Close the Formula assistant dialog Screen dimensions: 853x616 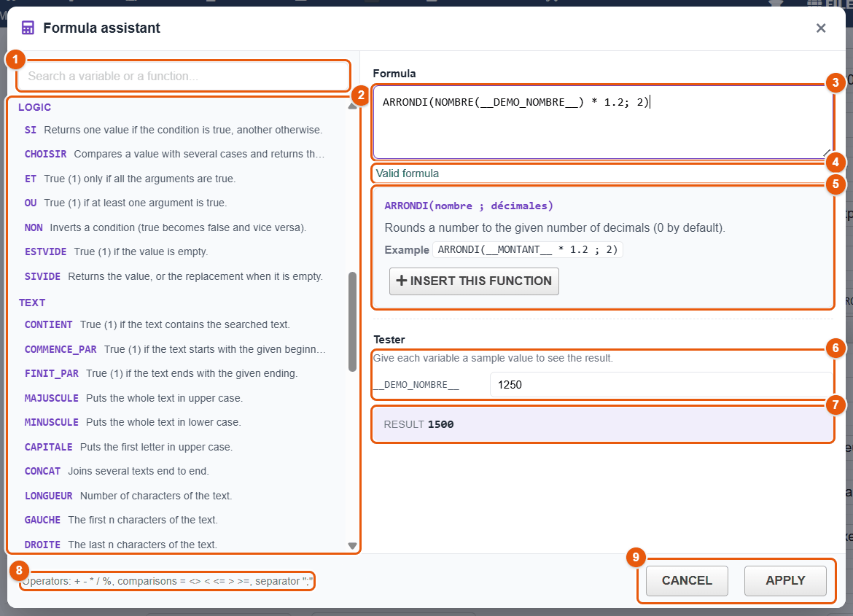[x=820, y=28]
